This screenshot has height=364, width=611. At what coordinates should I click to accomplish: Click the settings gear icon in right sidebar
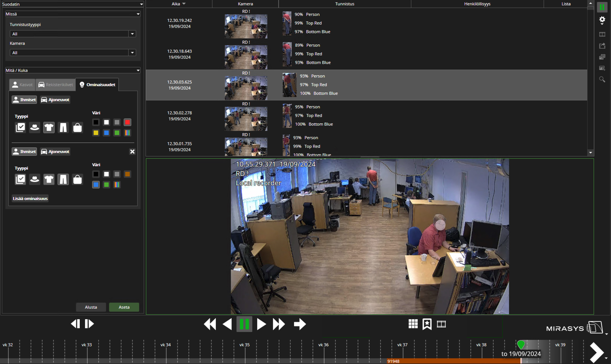602,20
